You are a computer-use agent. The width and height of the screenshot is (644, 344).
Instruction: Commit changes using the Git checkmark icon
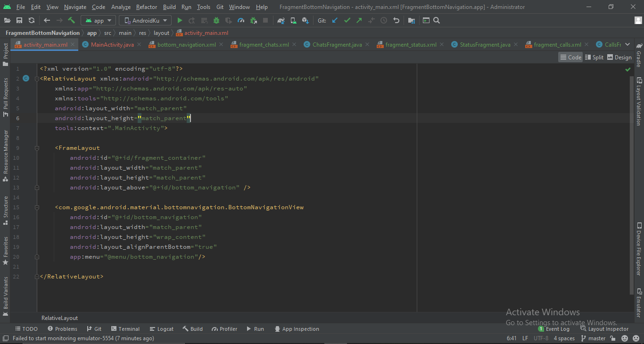pos(347,20)
